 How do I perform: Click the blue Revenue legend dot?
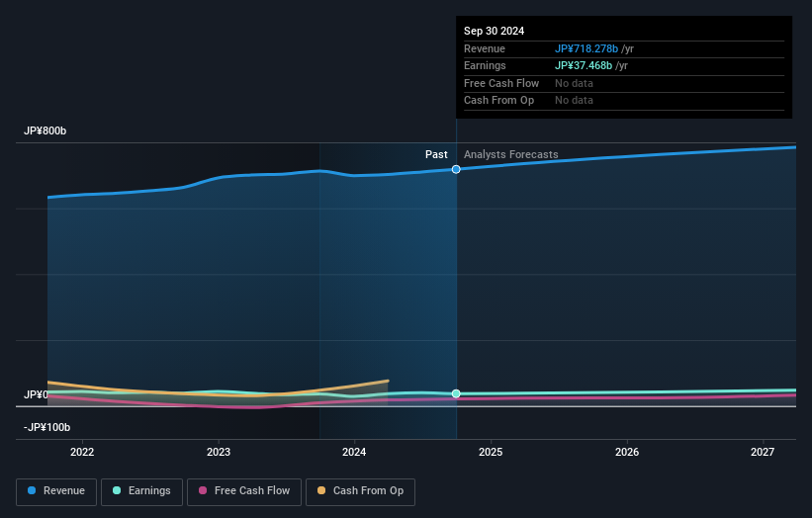coord(32,490)
